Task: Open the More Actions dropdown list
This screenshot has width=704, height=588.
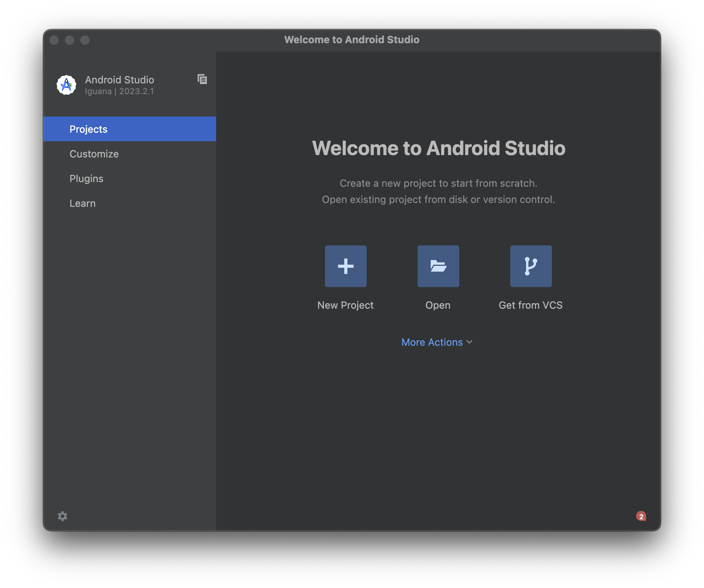Action: coord(437,342)
